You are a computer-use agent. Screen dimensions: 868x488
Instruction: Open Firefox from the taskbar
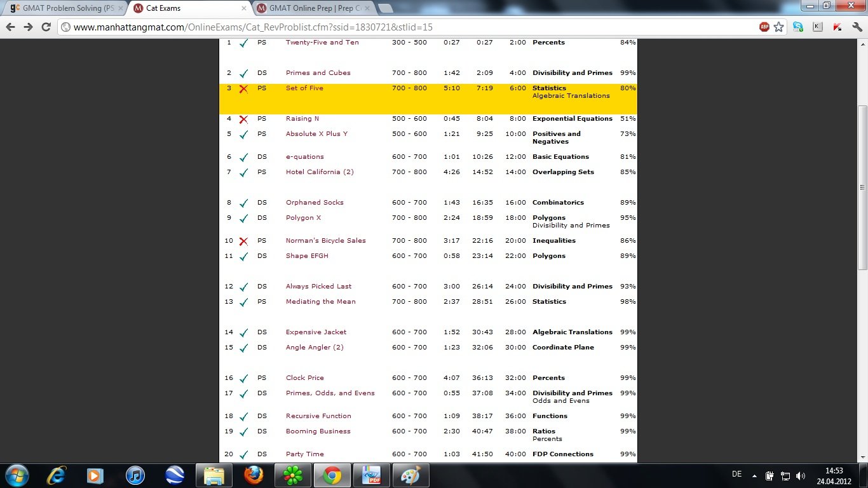(252, 475)
